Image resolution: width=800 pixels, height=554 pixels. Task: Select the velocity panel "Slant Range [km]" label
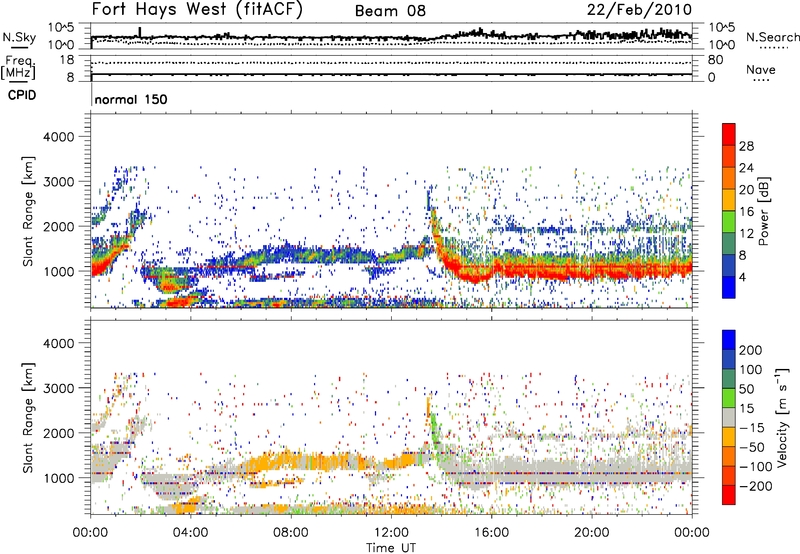coord(28,418)
